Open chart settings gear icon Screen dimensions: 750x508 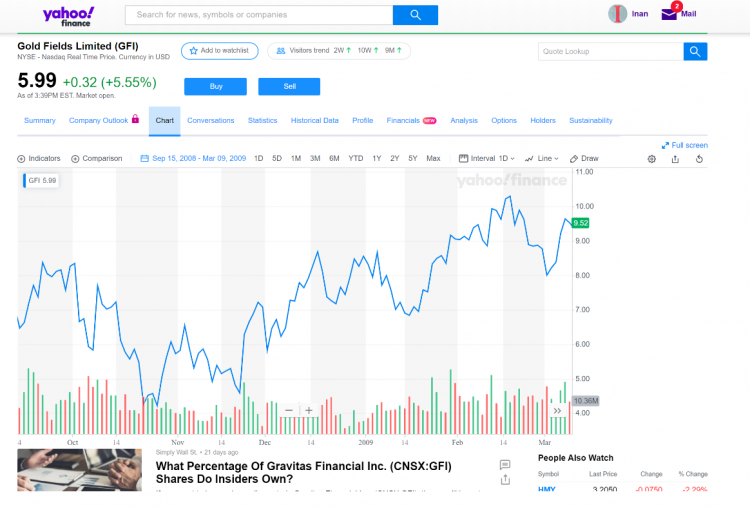click(x=652, y=158)
